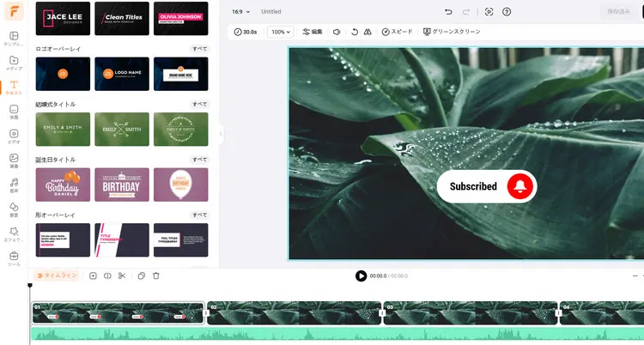Click the 編集 edit adjustments button
The image size is (644, 345).
tap(313, 32)
